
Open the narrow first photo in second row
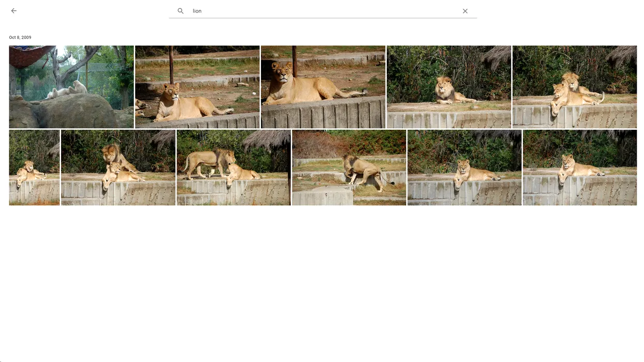click(34, 167)
